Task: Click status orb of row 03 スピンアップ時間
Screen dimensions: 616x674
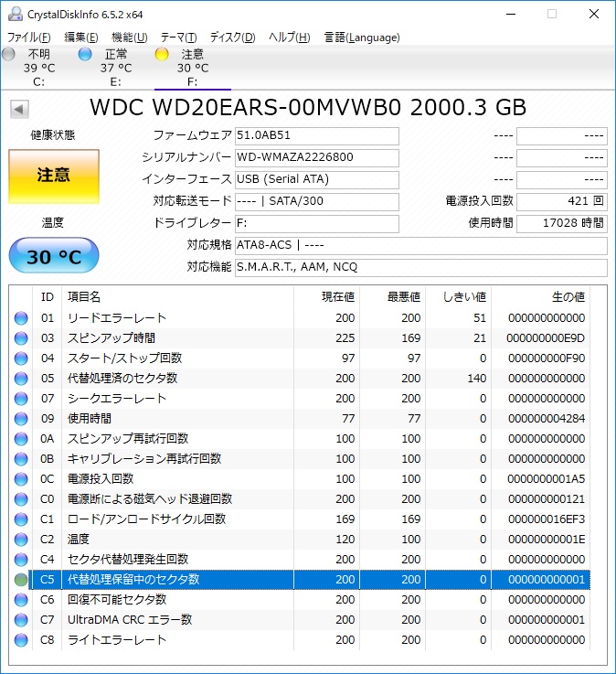Action: [x=21, y=338]
